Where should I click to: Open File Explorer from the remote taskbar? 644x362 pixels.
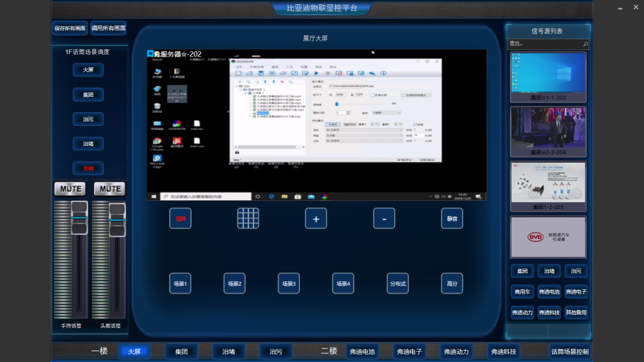tap(284, 196)
